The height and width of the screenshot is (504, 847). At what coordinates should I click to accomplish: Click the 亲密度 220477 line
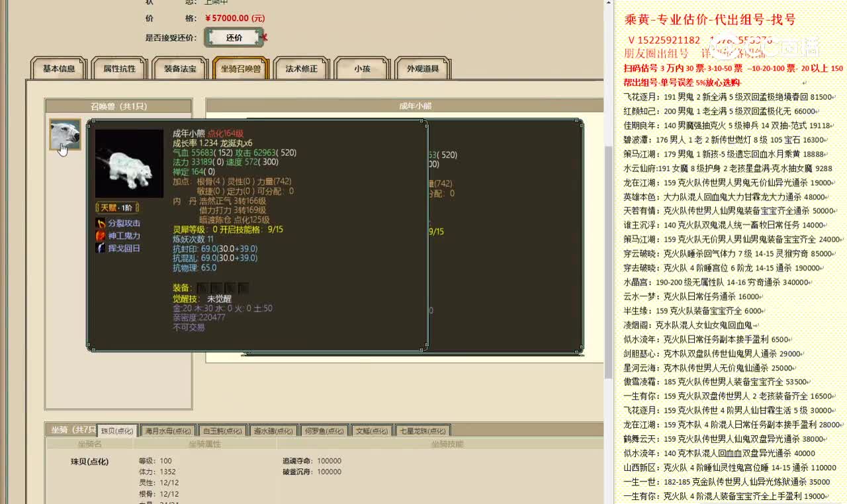point(199,317)
